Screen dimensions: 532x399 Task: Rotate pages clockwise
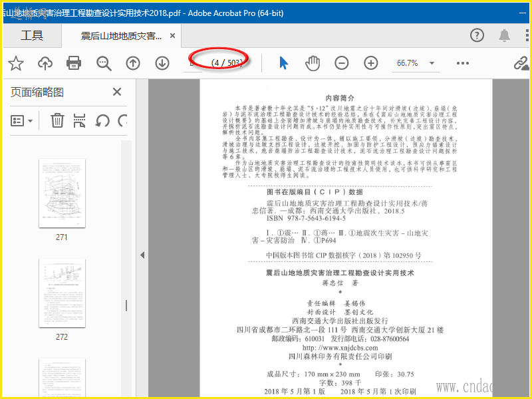click(x=122, y=120)
